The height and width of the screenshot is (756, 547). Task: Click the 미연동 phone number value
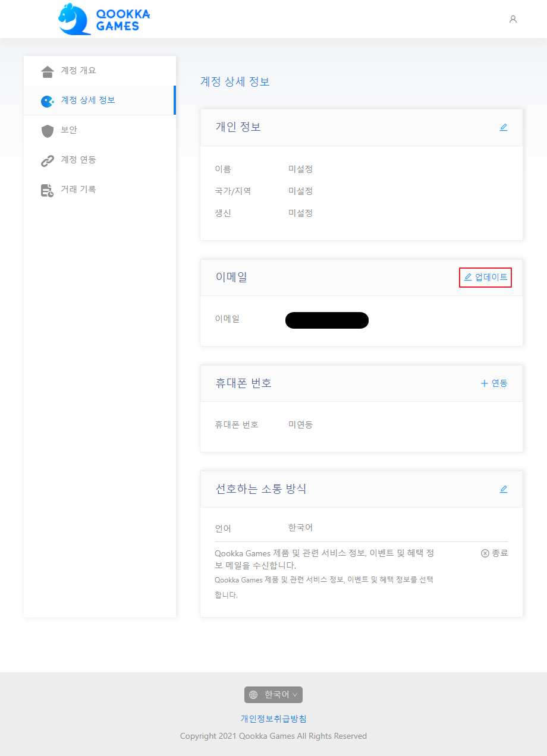301,424
